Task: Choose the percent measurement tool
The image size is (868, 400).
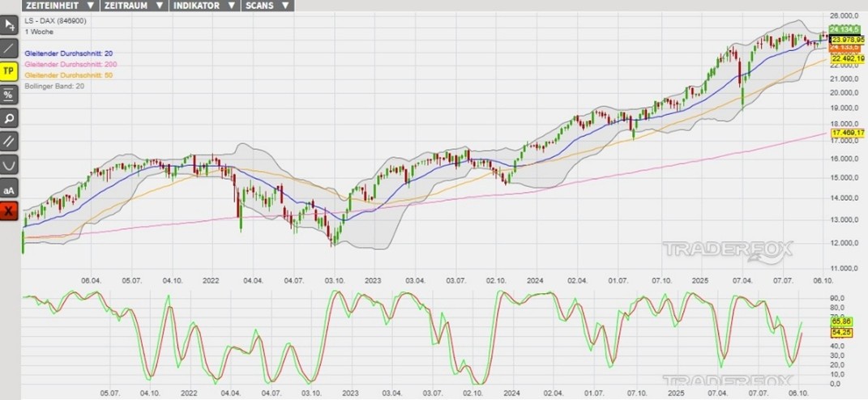Action: [x=9, y=95]
